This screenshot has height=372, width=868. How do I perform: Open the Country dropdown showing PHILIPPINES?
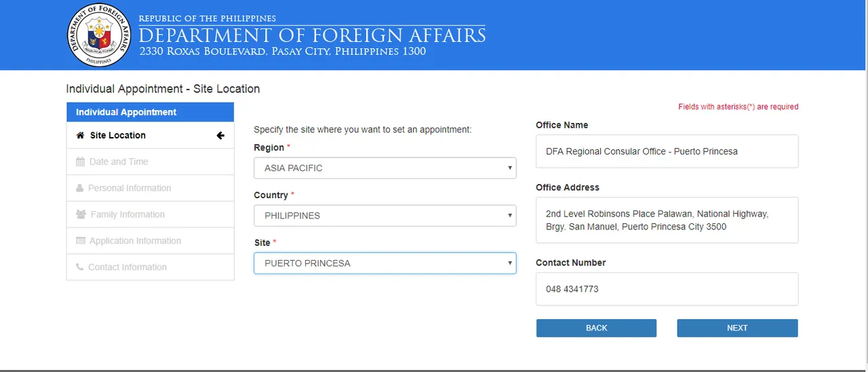(385, 215)
